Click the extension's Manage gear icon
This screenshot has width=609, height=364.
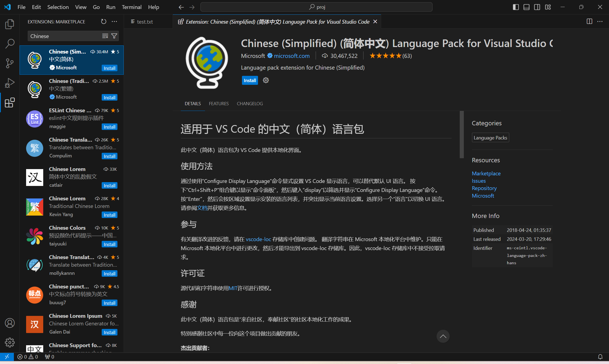tap(266, 80)
